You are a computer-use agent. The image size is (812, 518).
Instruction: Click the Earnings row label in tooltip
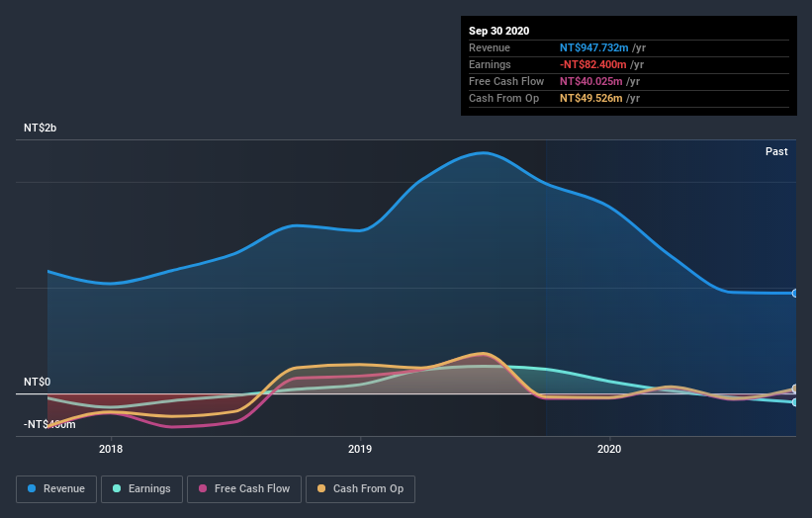[490, 64]
